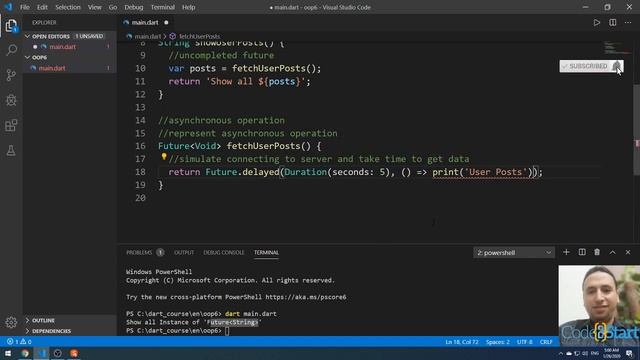
Task: Switch to the Problems tab
Action: point(139,253)
